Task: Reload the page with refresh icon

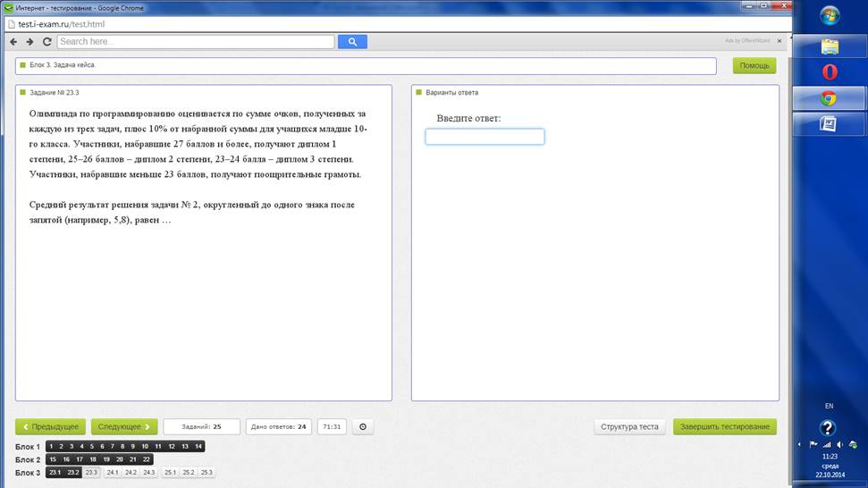Action: click(47, 41)
